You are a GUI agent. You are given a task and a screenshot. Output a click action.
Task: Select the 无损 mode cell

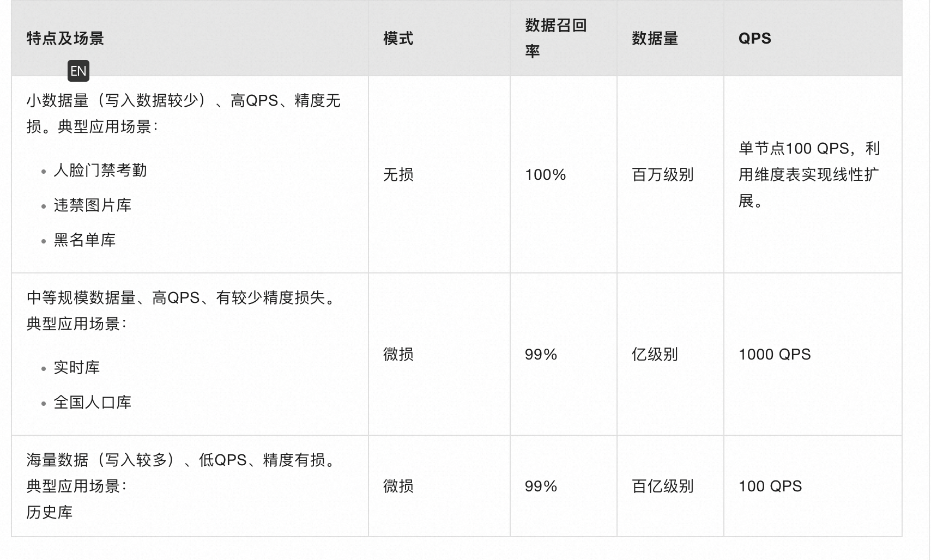click(398, 175)
